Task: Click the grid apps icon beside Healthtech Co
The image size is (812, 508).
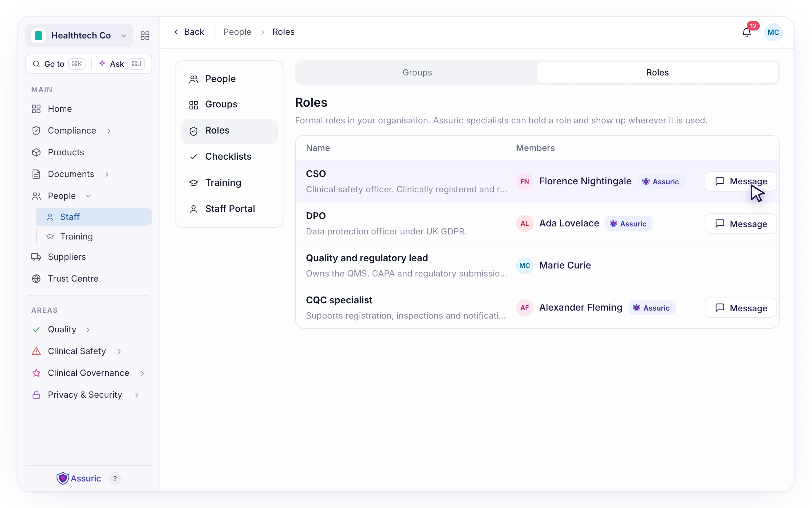Action: click(145, 36)
